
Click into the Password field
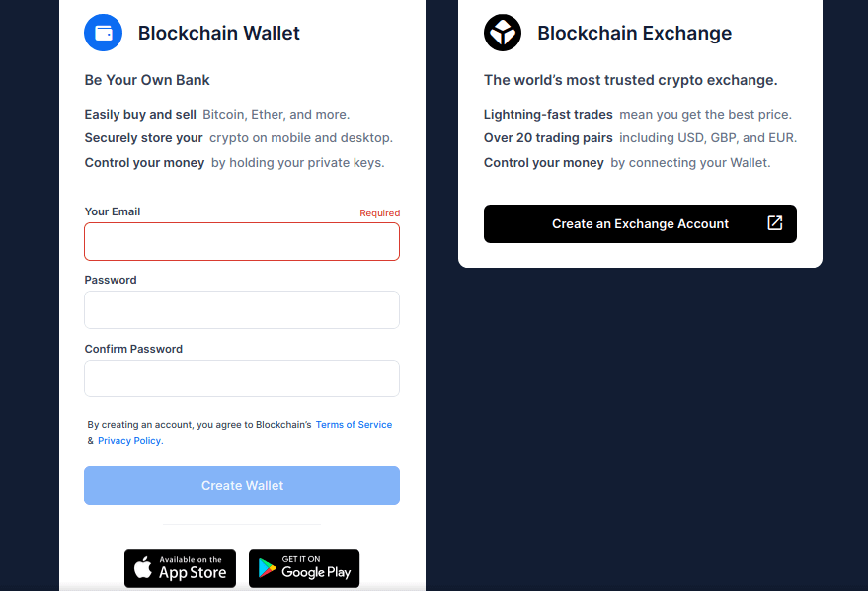tap(242, 309)
